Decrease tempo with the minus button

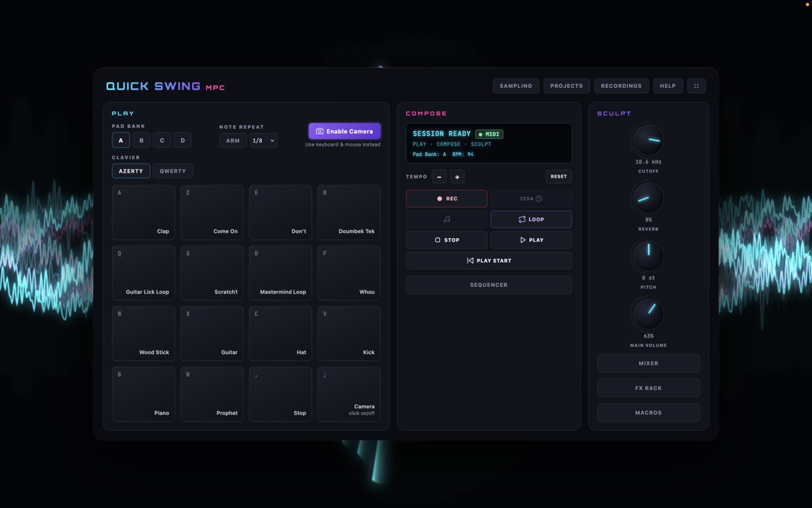click(x=439, y=177)
